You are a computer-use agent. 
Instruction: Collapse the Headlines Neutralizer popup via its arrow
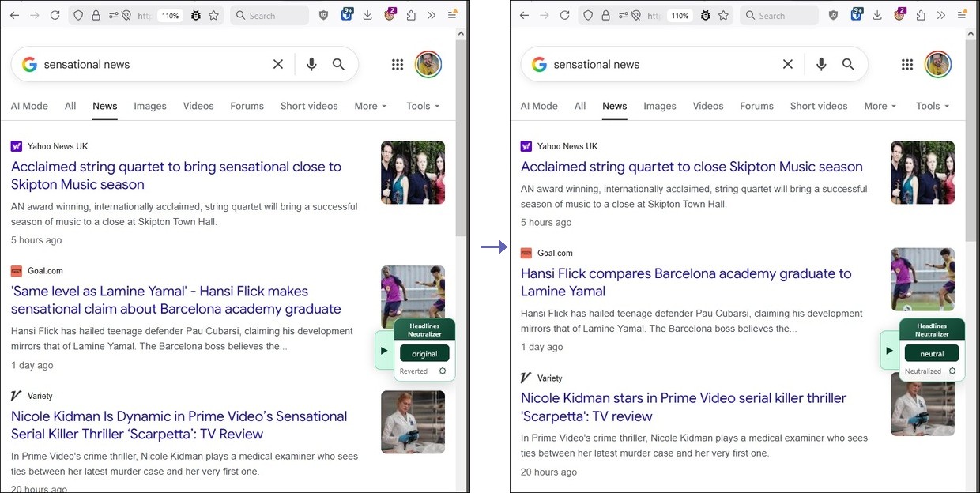pyautogui.click(x=384, y=350)
